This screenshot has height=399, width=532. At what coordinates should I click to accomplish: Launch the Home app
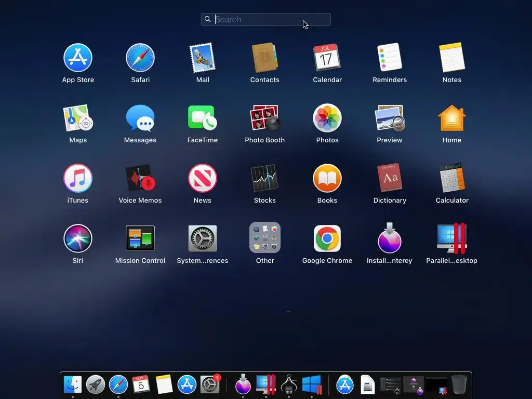point(452,118)
